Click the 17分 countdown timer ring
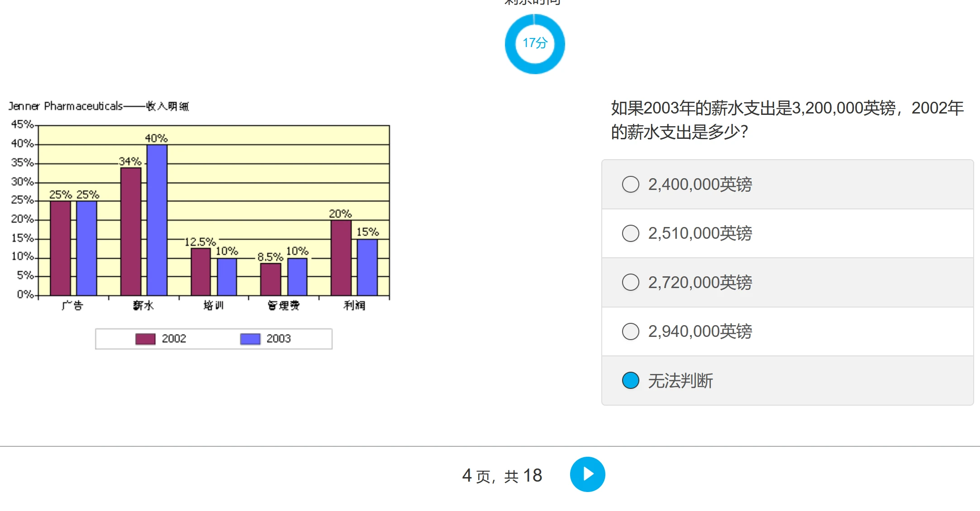This screenshot has height=511, width=980. (x=535, y=43)
